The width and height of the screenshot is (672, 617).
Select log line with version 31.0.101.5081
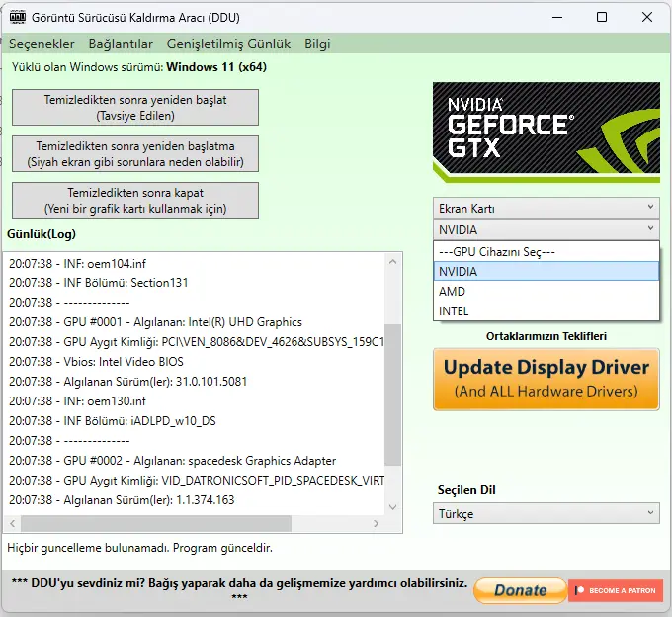128,382
